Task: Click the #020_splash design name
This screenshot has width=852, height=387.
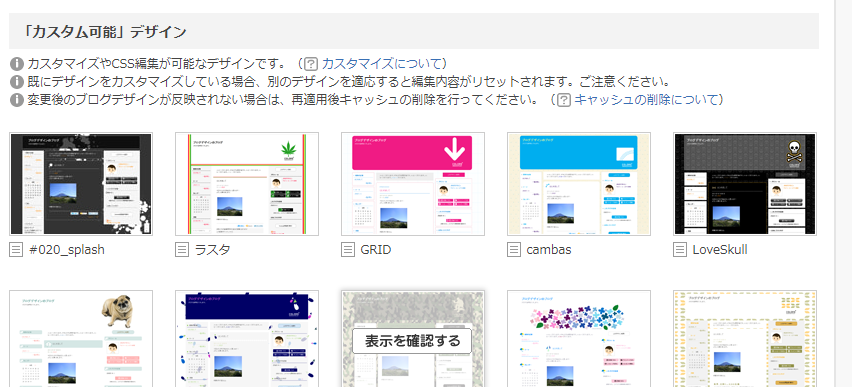Action: click(x=66, y=250)
